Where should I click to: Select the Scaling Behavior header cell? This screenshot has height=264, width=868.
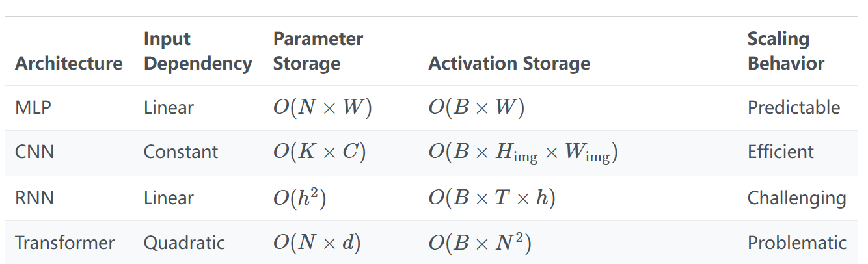(785, 51)
